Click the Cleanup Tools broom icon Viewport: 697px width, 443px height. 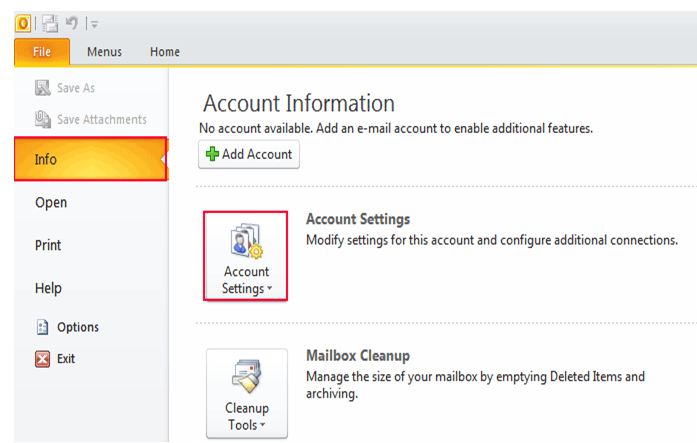(247, 376)
